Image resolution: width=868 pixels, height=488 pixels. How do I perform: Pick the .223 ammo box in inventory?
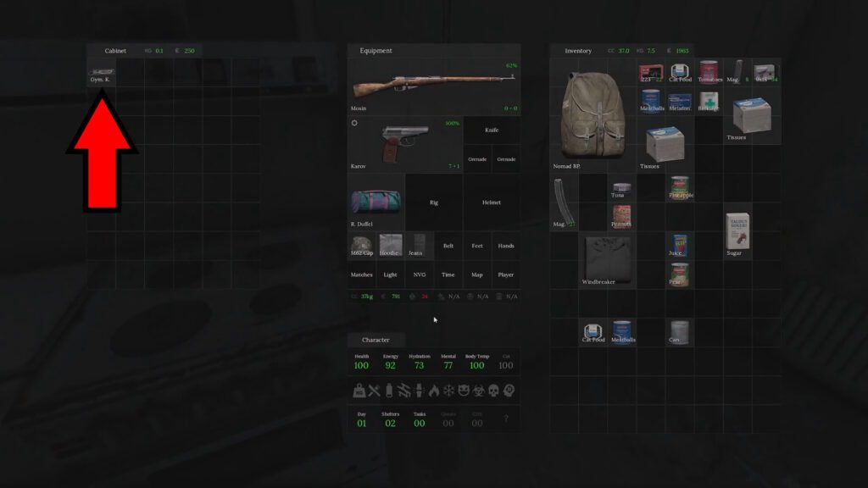(650, 73)
